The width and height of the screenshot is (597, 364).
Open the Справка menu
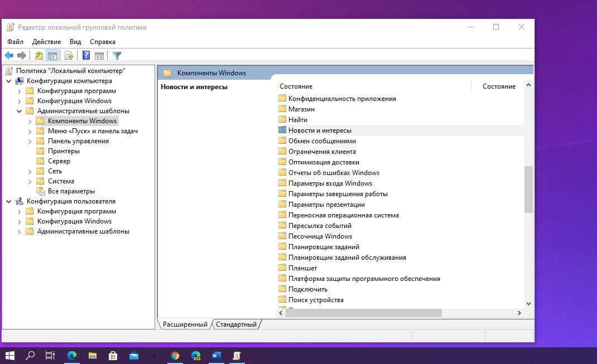click(x=103, y=42)
